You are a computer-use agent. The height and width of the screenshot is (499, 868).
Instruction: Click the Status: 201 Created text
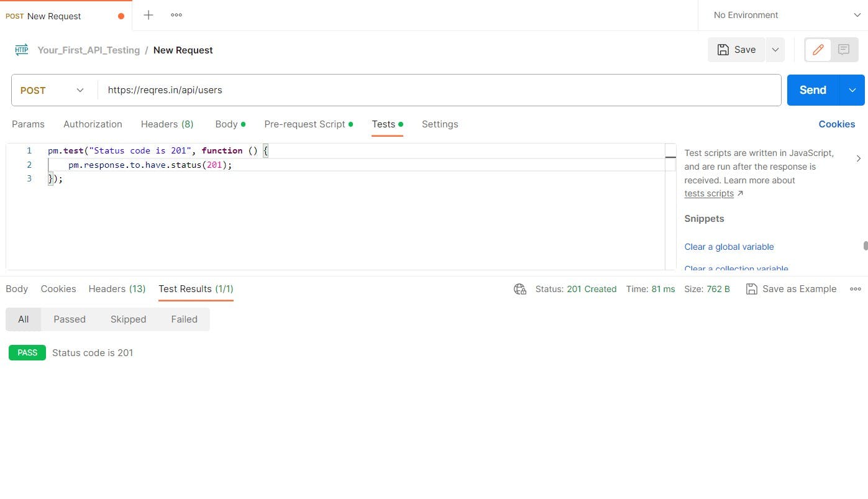(576, 289)
